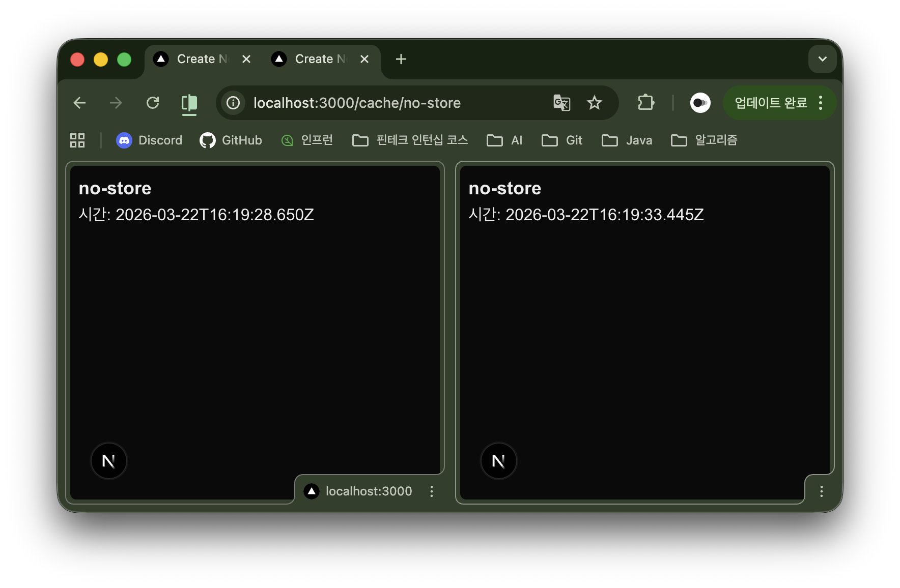Open a new tab with plus button

click(401, 60)
